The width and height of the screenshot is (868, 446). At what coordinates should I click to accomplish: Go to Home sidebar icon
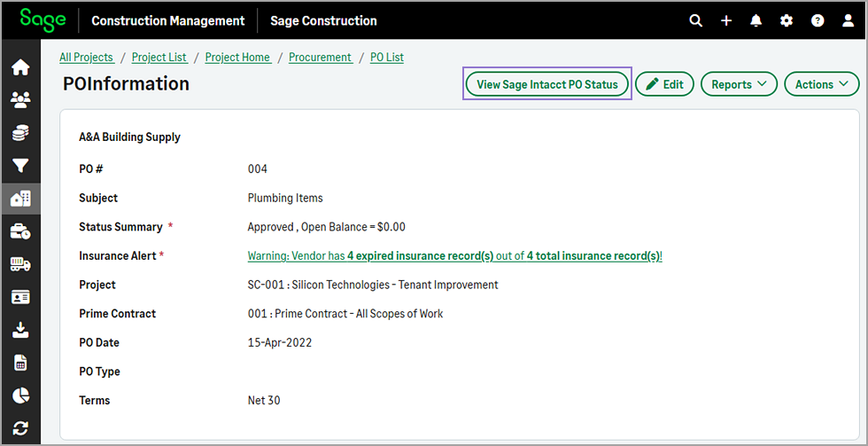[20, 67]
